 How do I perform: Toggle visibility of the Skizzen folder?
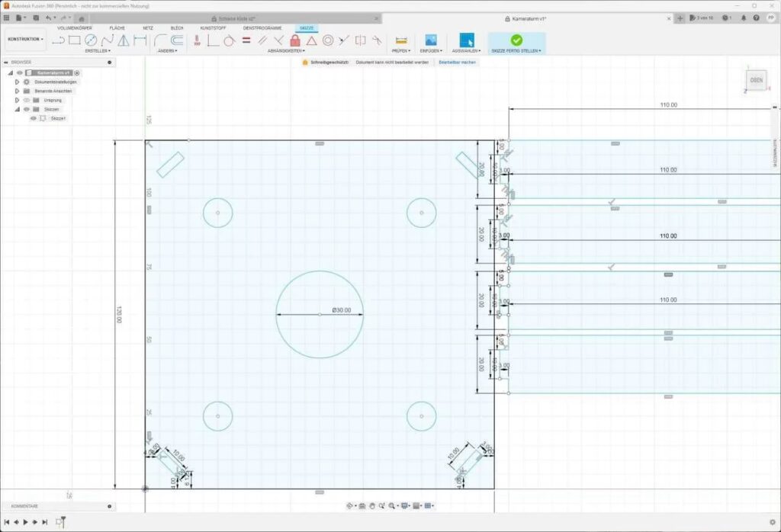[26, 109]
